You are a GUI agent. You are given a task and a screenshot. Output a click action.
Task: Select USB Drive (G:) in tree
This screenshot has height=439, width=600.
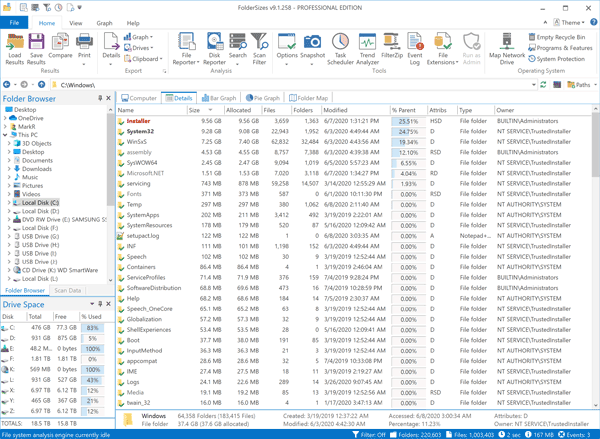(x=40, y=237)
